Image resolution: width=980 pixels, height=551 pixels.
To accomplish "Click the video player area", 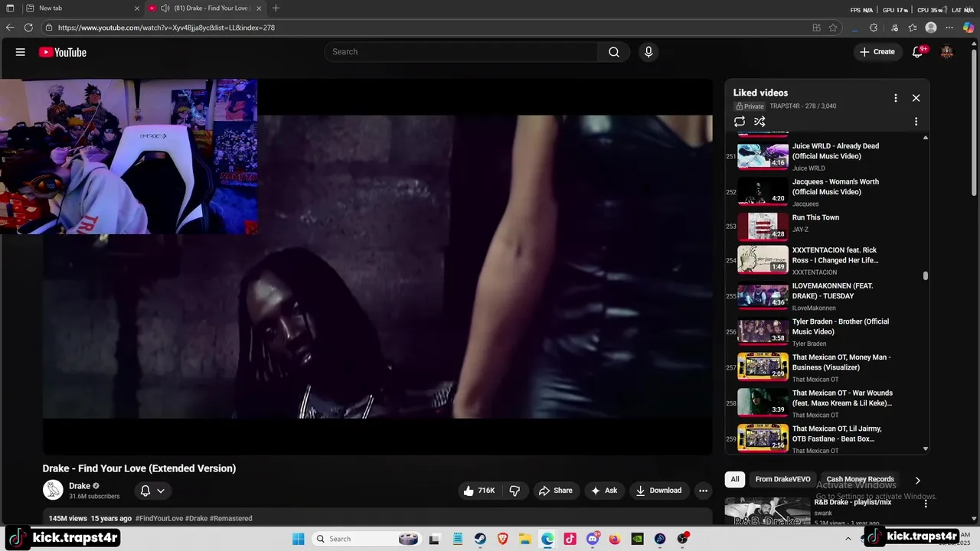I will [x=377, y=266].
